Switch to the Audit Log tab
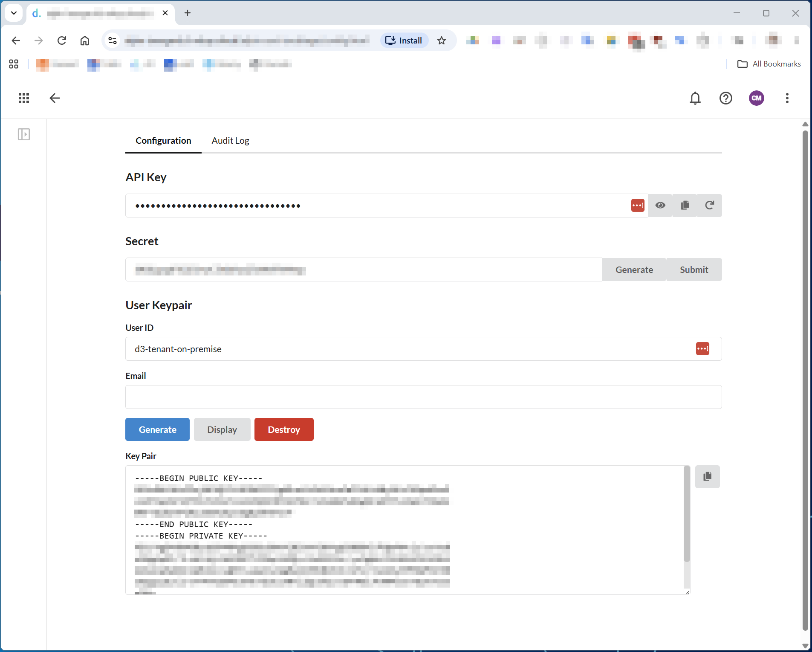 tap(231, 141)
